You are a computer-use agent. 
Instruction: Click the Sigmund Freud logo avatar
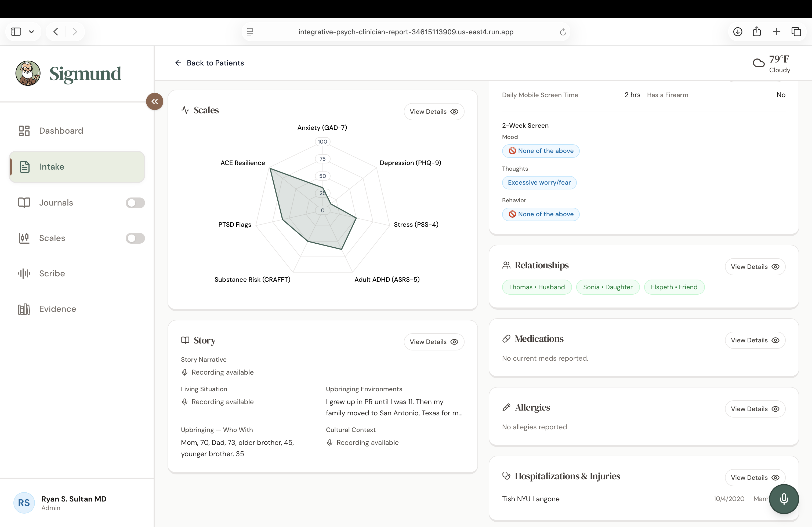[28, 73]
